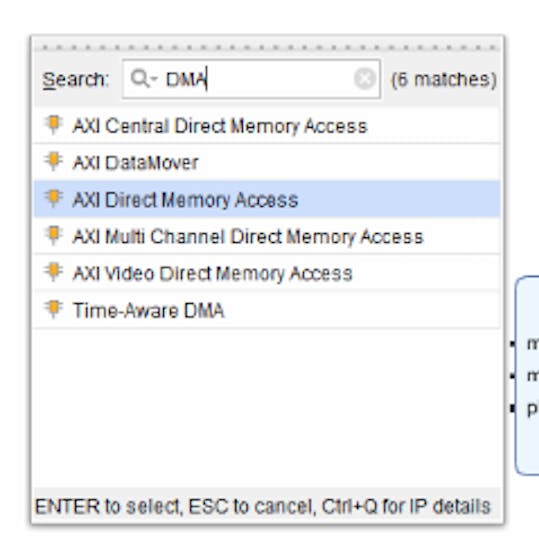Clear the search text with the X button

[365, 79]
